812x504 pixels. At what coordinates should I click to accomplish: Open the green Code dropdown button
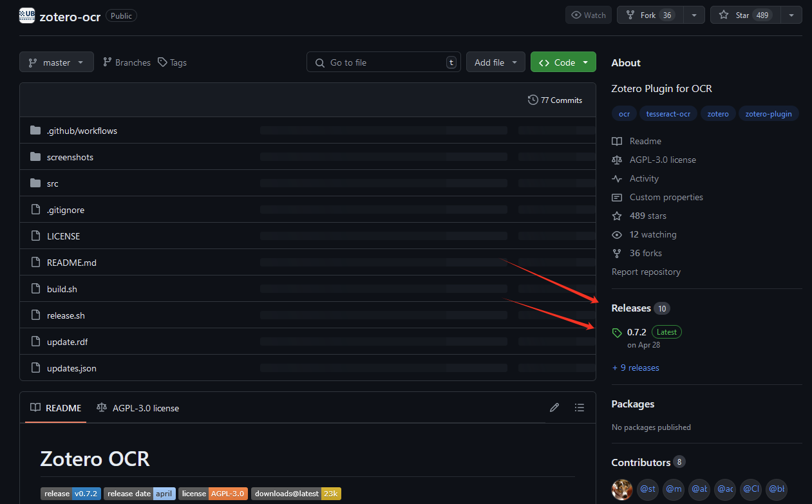563,62
